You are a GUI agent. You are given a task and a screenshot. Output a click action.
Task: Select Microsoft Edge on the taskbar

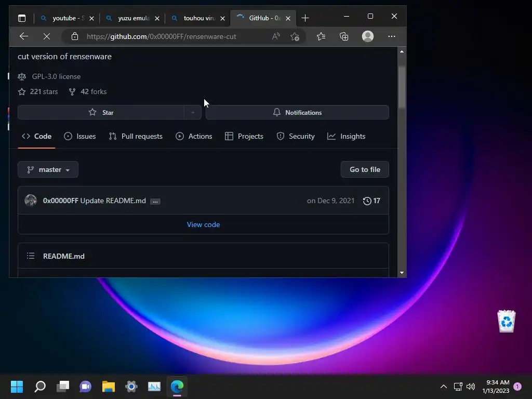coord(177,387)
